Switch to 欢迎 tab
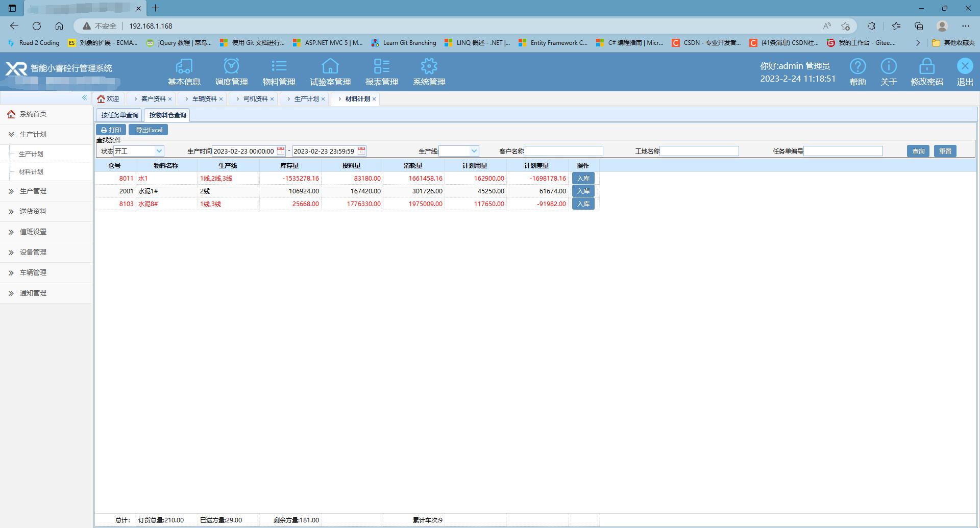980x528 pixels. pos(108,99)
